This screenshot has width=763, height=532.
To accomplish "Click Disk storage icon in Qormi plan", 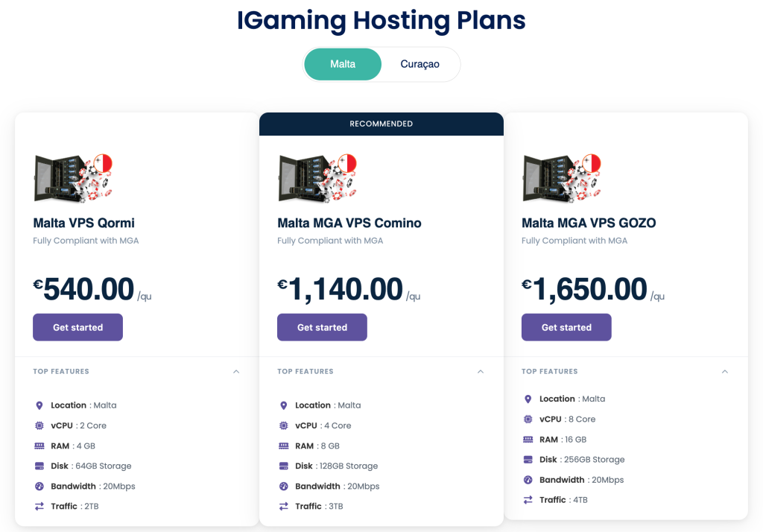I will (39, 466).
